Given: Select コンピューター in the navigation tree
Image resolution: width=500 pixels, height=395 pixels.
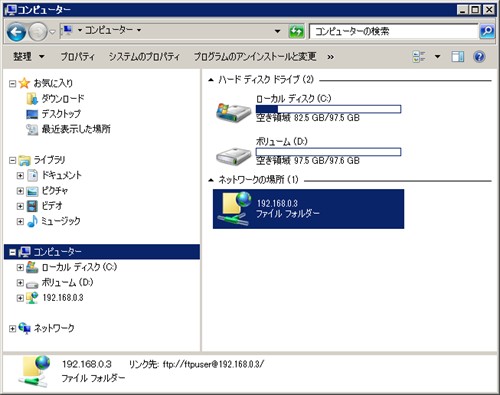Looking at the screenshot, I should coord(57,252).
